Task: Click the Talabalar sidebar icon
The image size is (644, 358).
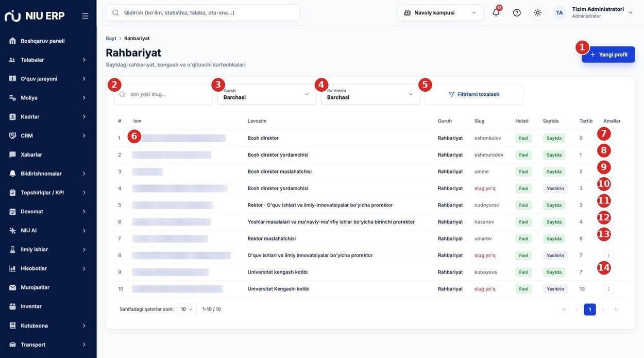Action: (12, 60)
